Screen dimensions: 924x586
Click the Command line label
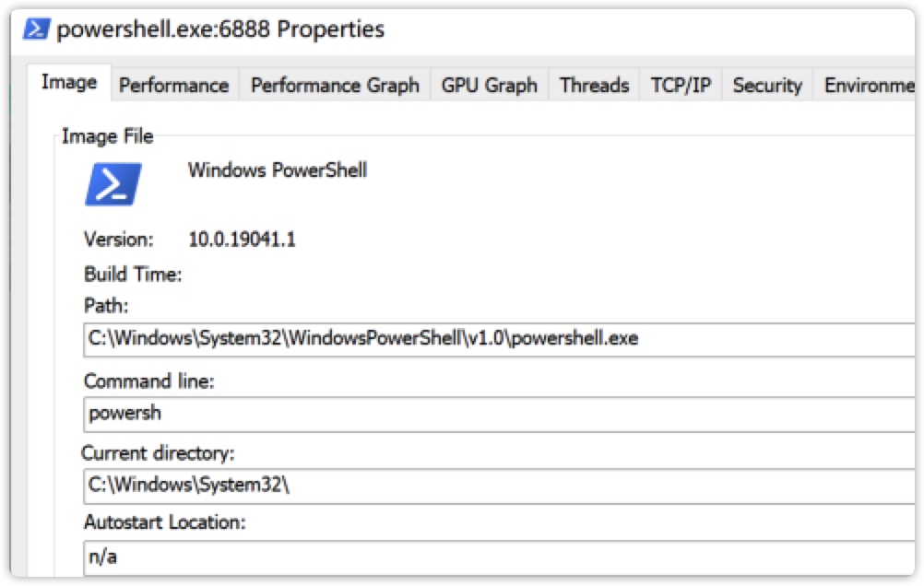click(149, 381)
